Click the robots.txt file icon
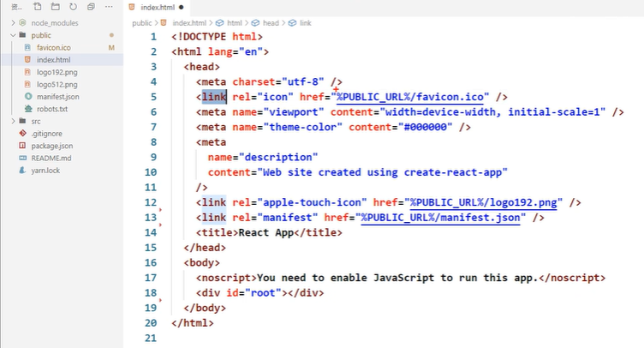This screenshot has height=348, width=644. coord(28,109)
